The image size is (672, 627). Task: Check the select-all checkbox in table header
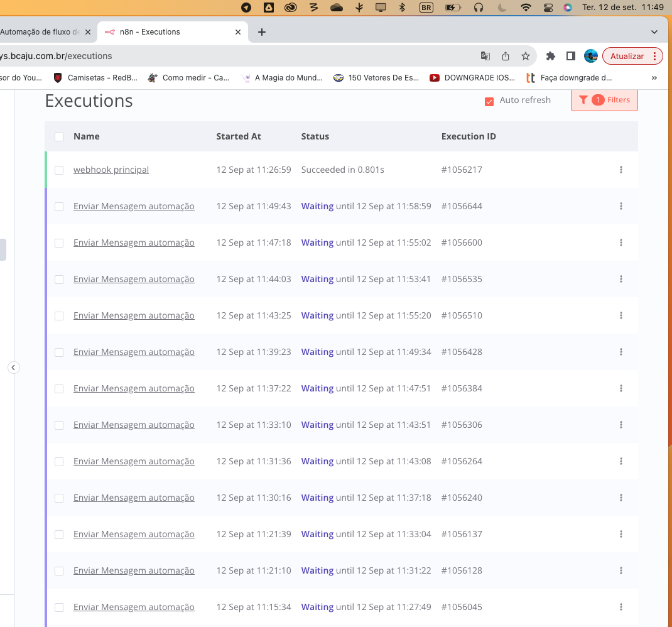click(x=59, y=137)
